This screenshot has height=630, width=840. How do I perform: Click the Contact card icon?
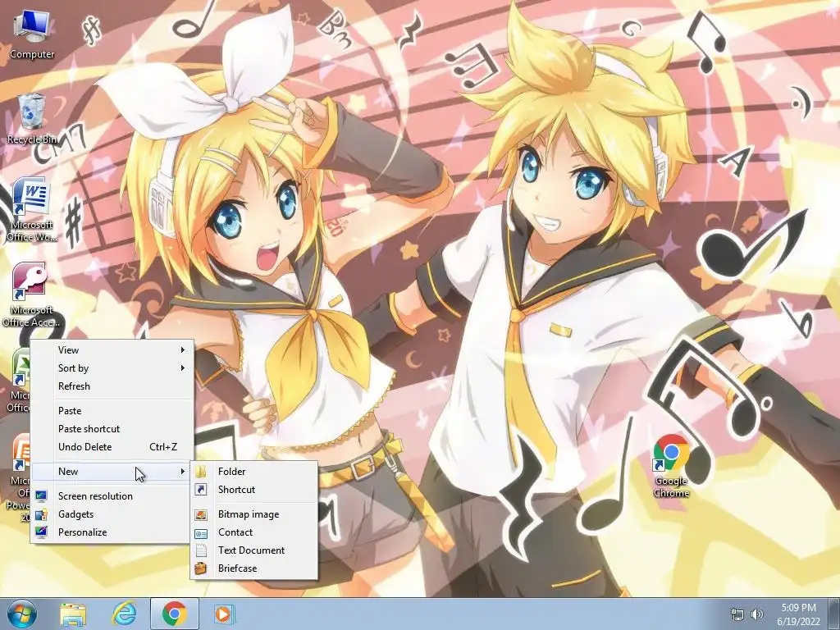201,532
